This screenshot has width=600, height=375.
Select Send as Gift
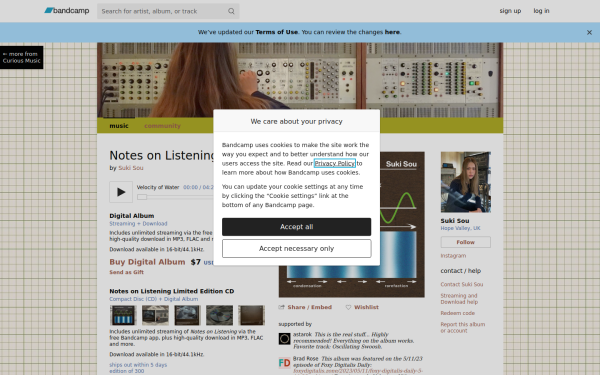[126, 272]
